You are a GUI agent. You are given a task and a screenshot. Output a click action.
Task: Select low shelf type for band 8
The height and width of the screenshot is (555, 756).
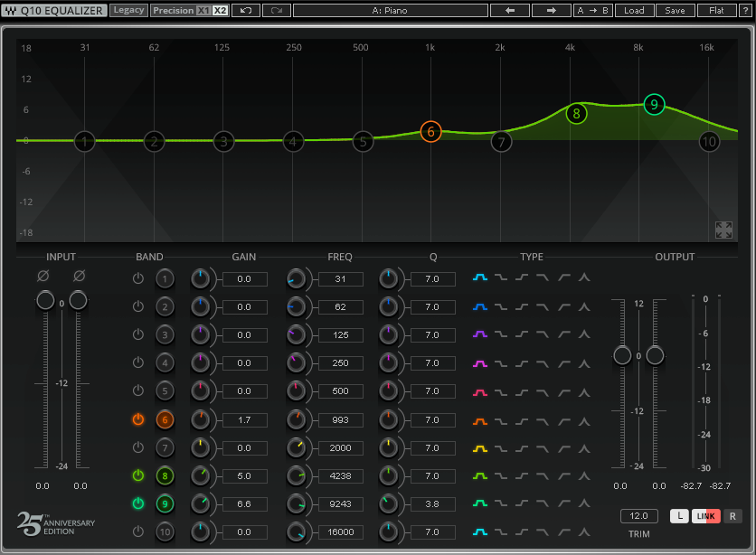click(501, 476)
